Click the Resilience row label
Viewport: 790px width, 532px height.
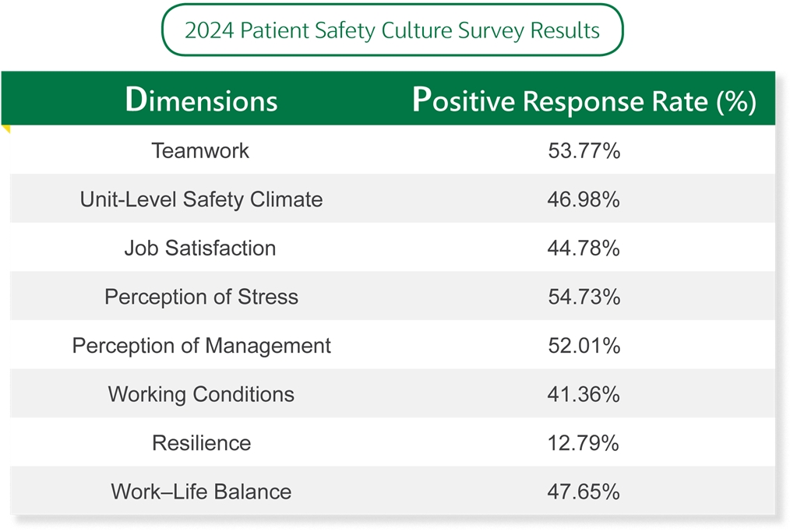tap(201, 443)
